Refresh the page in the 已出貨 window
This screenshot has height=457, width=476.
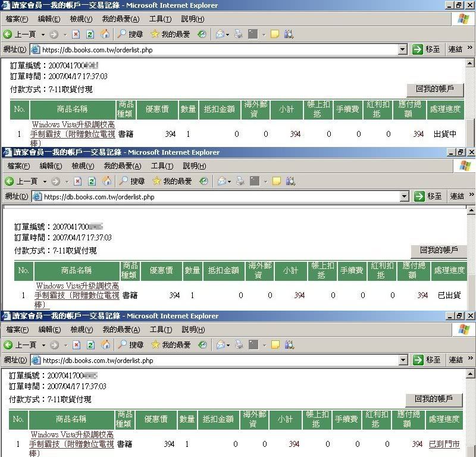click(x=92, y=181)
